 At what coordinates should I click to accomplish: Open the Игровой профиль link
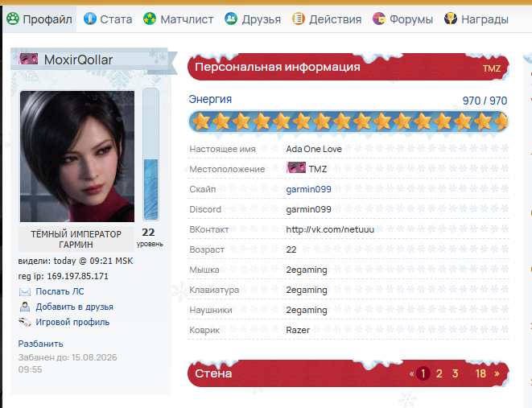pos(72,322)
